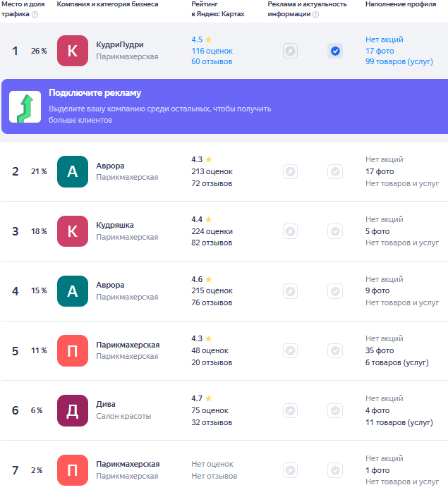Screen dimensions: 448x497
Task: Click the advertising icon in Дива row
Action: [x=290, y=410]
